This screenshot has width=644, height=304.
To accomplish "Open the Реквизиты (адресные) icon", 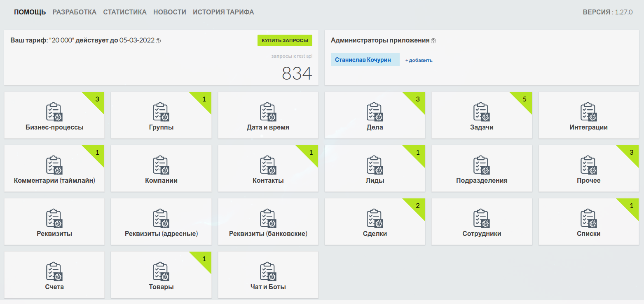I will tap(161, 218).
